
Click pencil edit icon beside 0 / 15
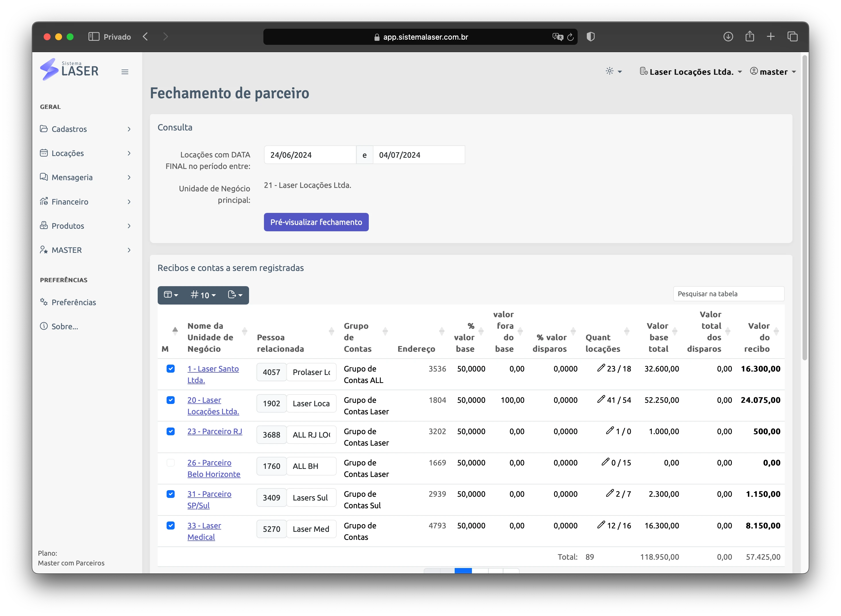point(605,462)
